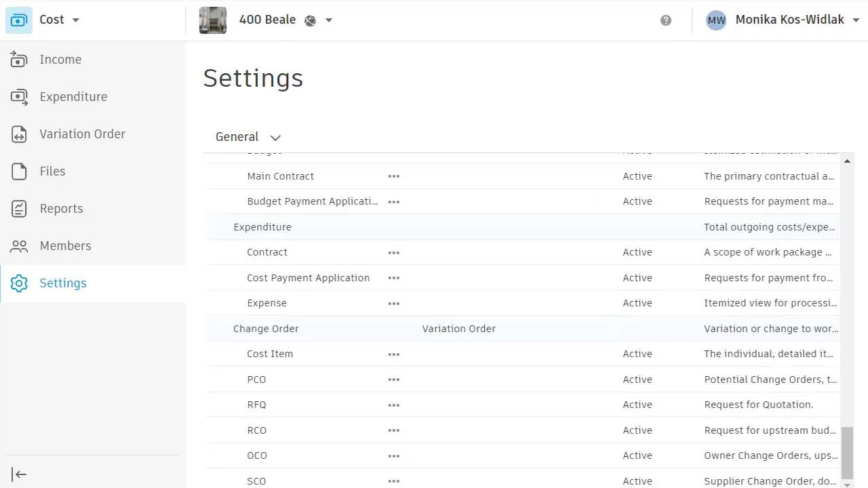Open the Files sidebar icon
The image size is (868, 488).
[x=19, y=171]
